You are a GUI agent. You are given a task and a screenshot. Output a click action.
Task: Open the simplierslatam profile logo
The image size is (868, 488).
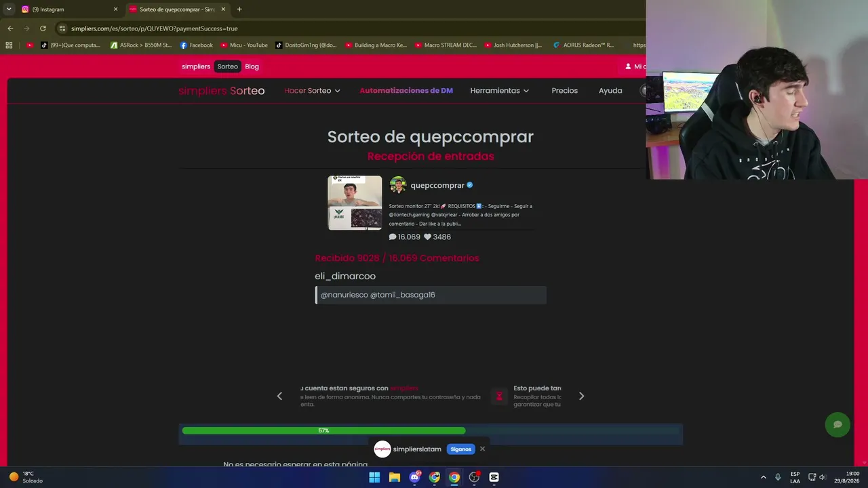[x=382, y=449]
